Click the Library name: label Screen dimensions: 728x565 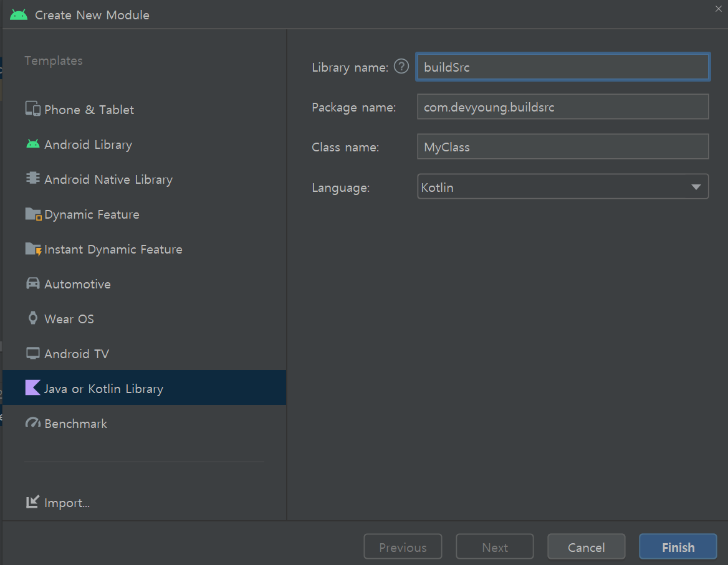pos(350,67)
